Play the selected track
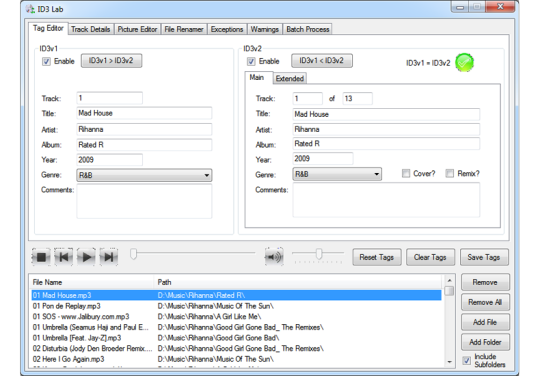The width and height of the screenshot is (540, 376). [x=86, y=257]
